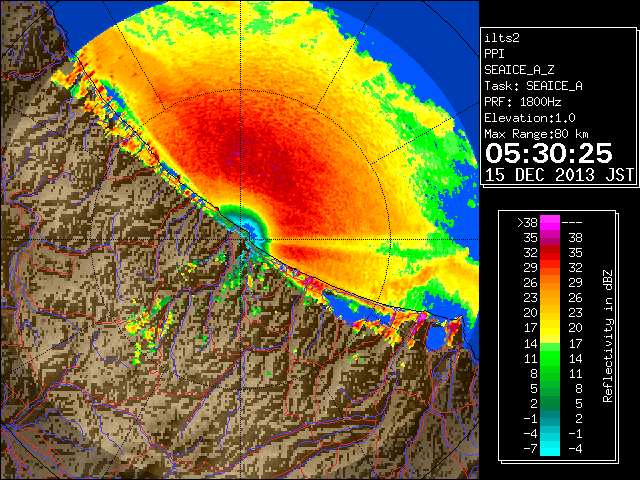Pick the dark red 32–35 dBZ band

pos(550,253)
